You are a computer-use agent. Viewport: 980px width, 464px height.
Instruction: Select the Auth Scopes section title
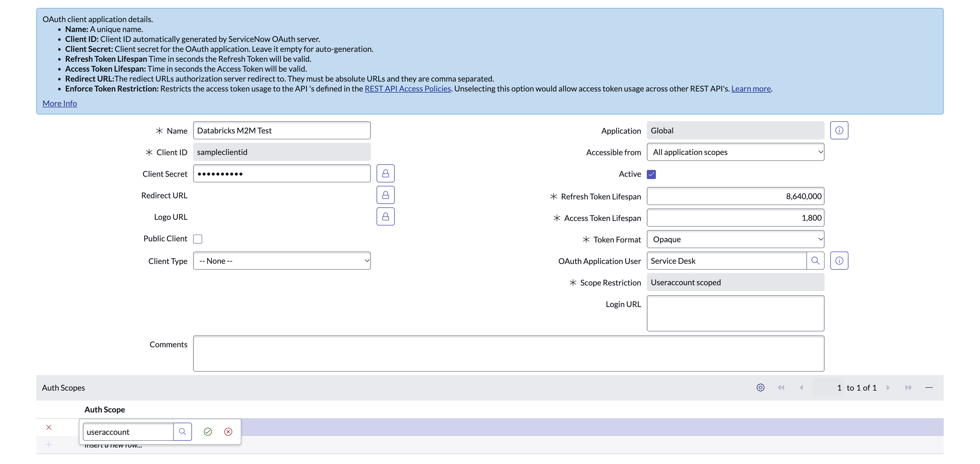[x=64, y=388]
